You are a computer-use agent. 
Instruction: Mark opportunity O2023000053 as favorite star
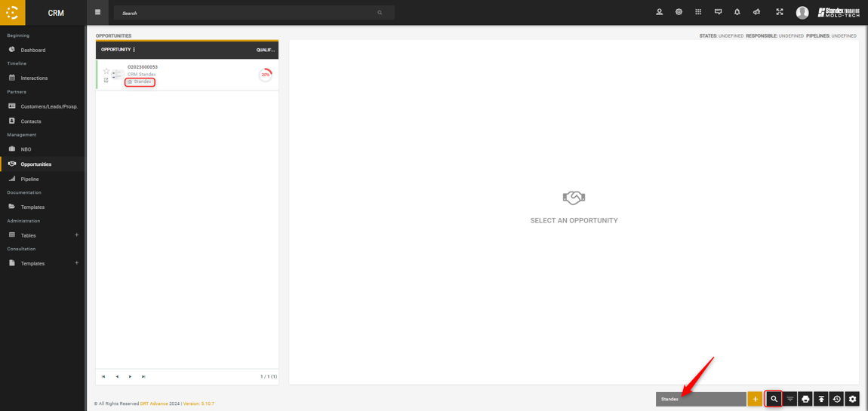pyautogui.click(x=106, y=71)
